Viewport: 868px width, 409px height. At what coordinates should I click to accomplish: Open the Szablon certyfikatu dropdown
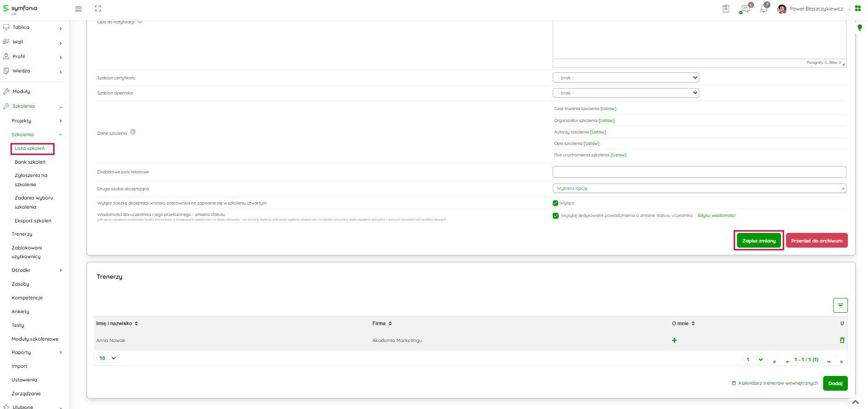(626, 77)
